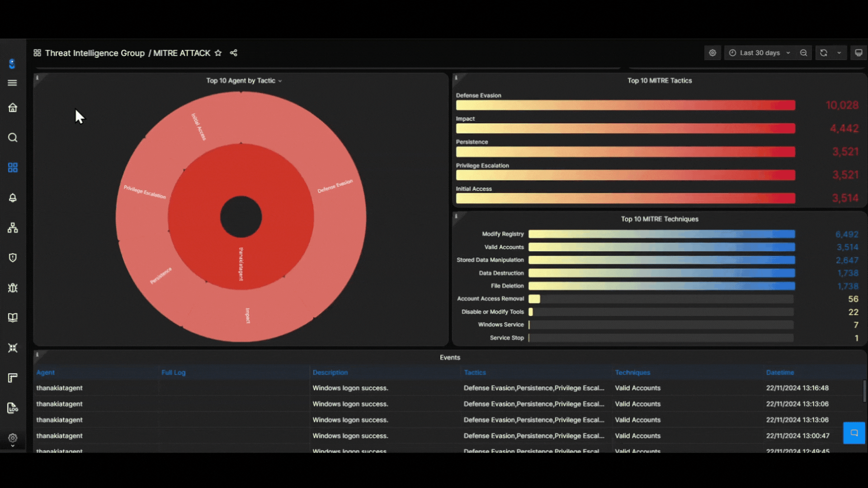This screenshot has width=868, height=488.
Task: Sort the table by Agent column header
Action: coord(45,372)
